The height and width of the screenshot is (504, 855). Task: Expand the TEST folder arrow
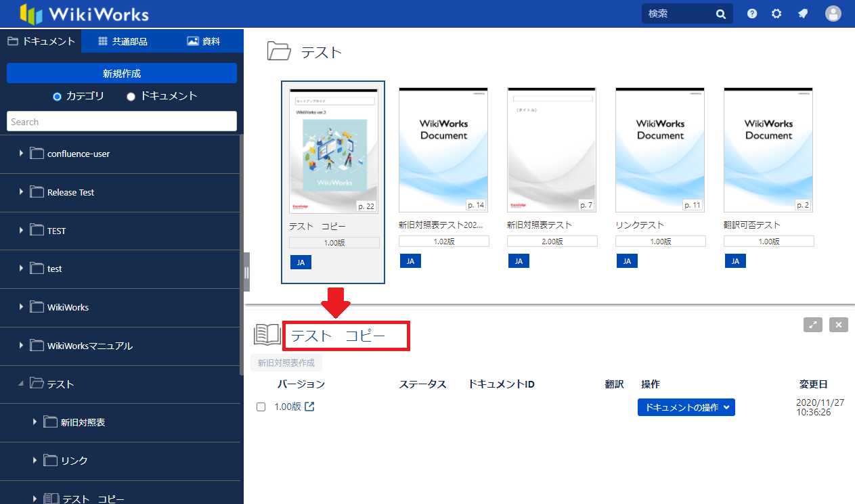coord(22,231)
